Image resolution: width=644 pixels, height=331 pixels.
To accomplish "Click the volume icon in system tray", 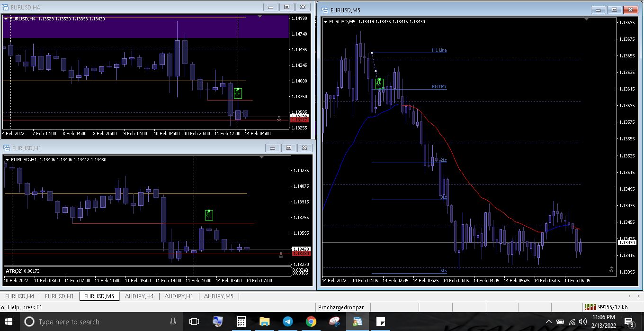I will point(583,322).
